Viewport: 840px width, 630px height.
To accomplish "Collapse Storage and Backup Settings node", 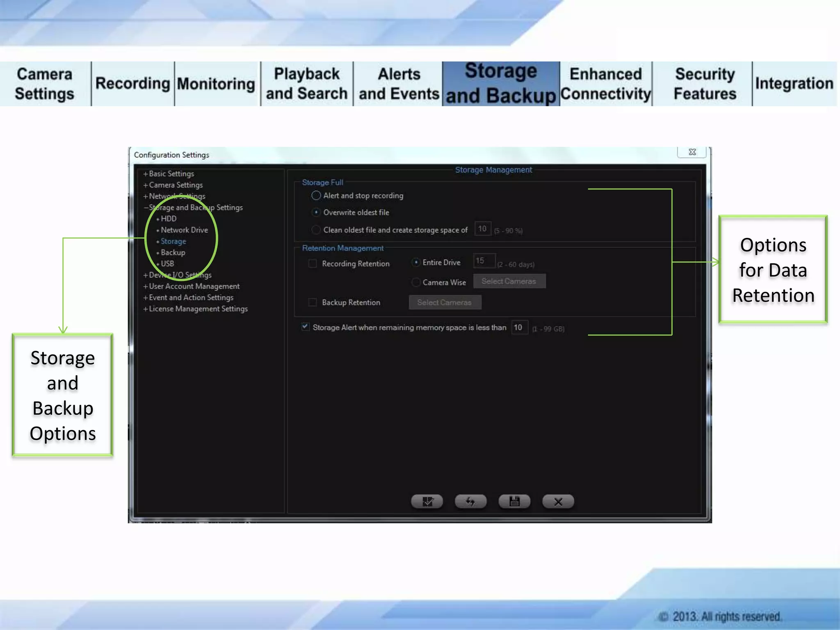I will point(146,208).
